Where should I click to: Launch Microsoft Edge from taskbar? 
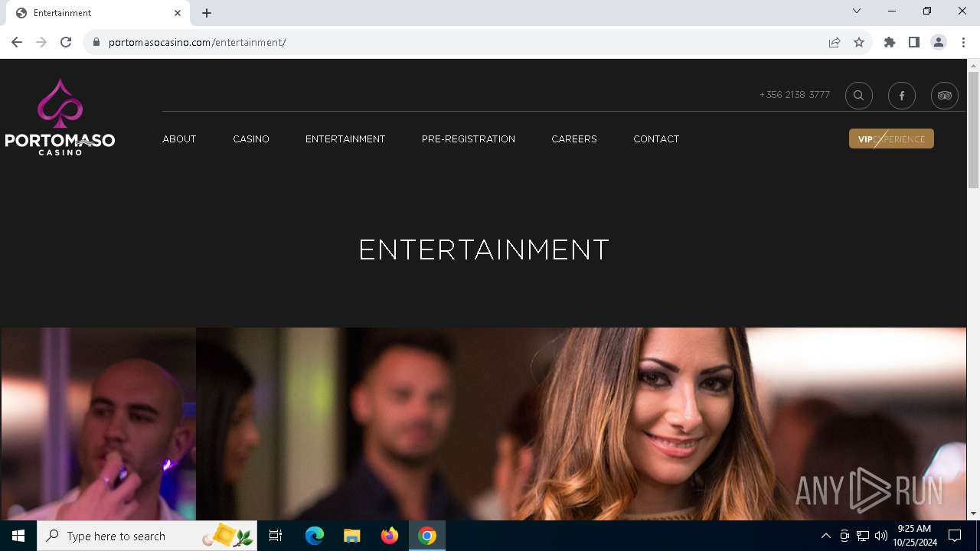coord(315,536)
